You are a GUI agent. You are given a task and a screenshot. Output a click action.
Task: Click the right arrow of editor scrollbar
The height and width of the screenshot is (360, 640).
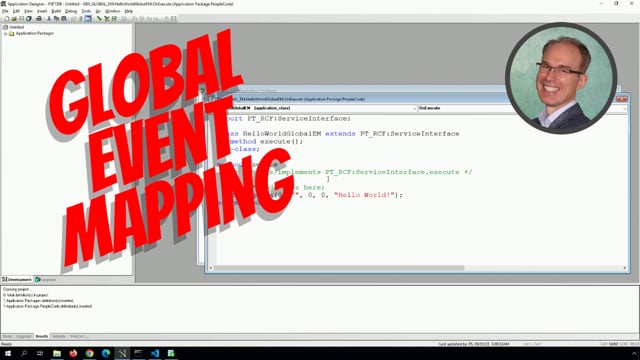624,268
